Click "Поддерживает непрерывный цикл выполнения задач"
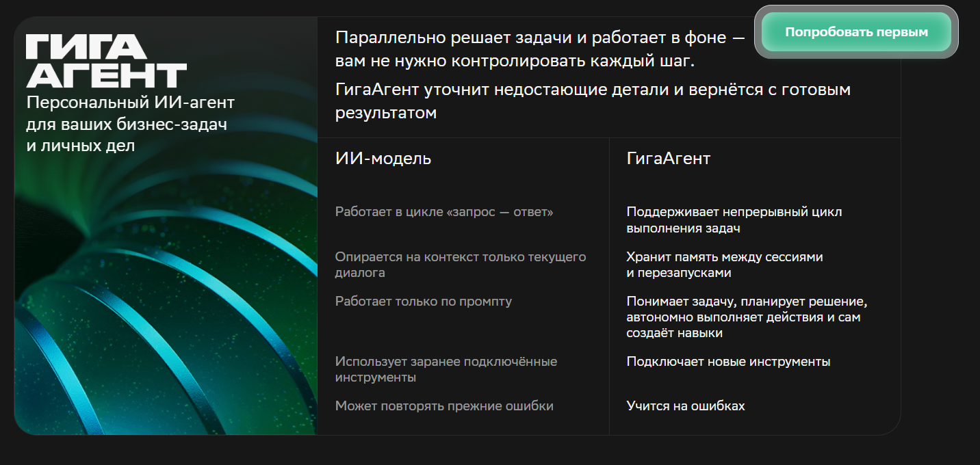 pos(734,220)
